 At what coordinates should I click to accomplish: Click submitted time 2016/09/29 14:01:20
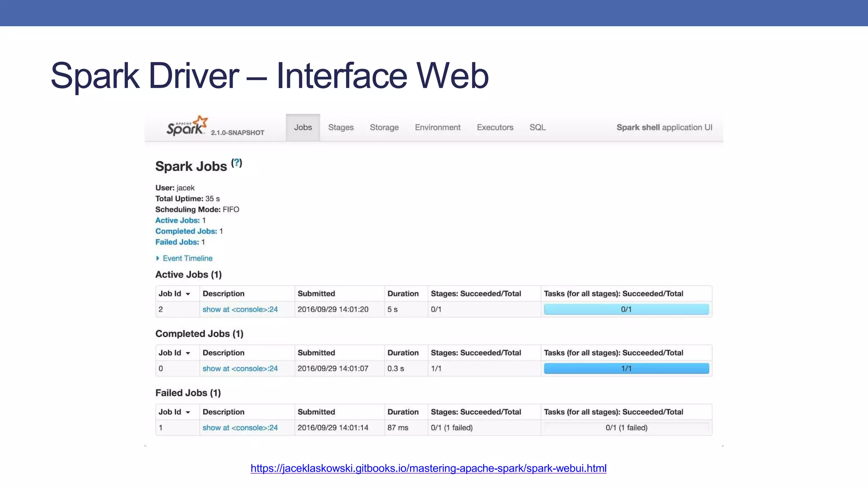(x=333, y=310)
